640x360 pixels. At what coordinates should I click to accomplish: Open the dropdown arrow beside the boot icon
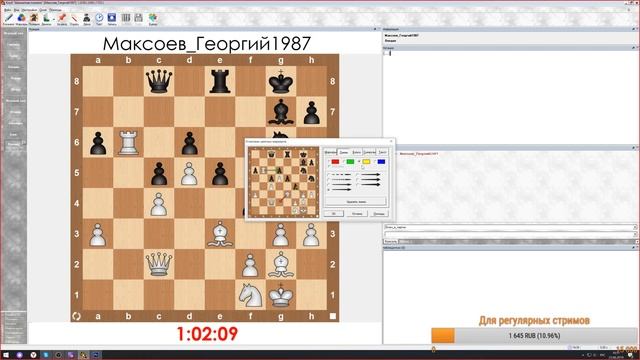pyautogui.click(x=54, y=19)
